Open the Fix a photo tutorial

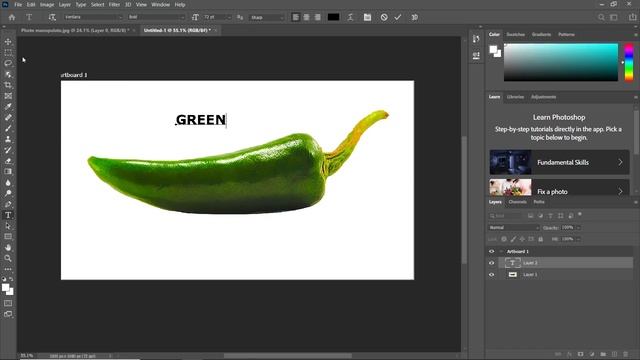559,187
